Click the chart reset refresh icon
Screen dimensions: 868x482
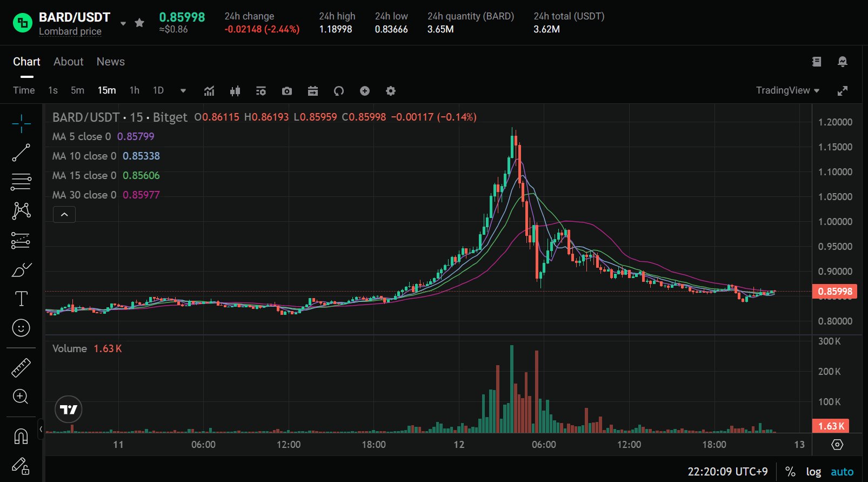[339, 91]
